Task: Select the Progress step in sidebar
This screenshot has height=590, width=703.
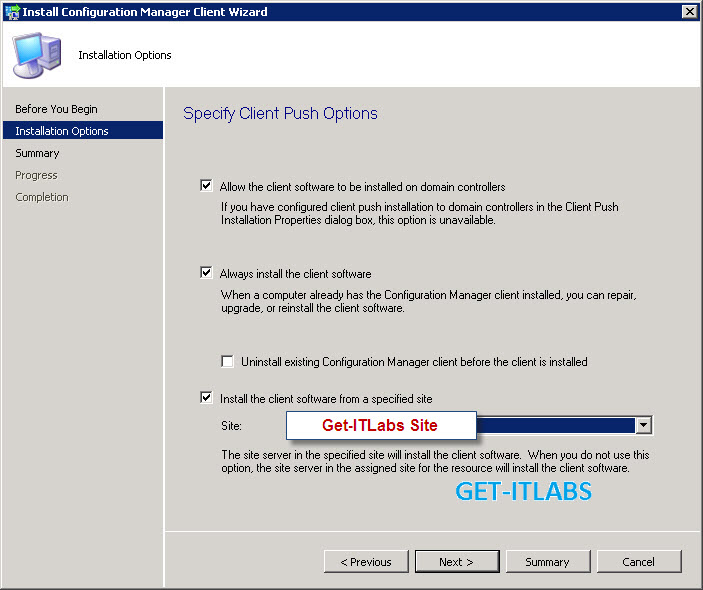Action: tap(36, 175)
